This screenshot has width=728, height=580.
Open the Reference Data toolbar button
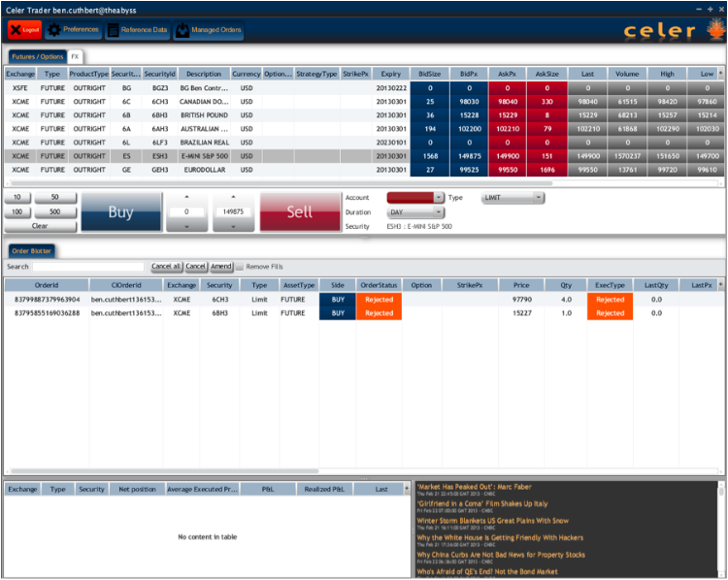pyautogui.click(x=137, y=30)
